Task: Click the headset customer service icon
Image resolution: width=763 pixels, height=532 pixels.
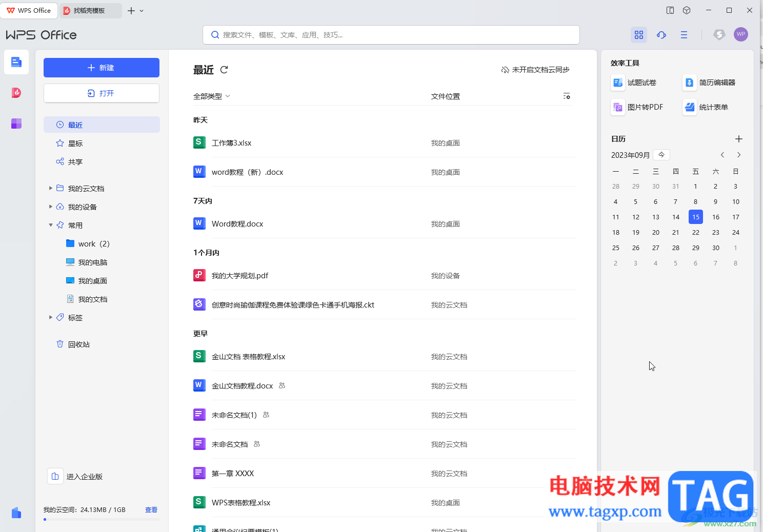Action: (x=661, y=35)
